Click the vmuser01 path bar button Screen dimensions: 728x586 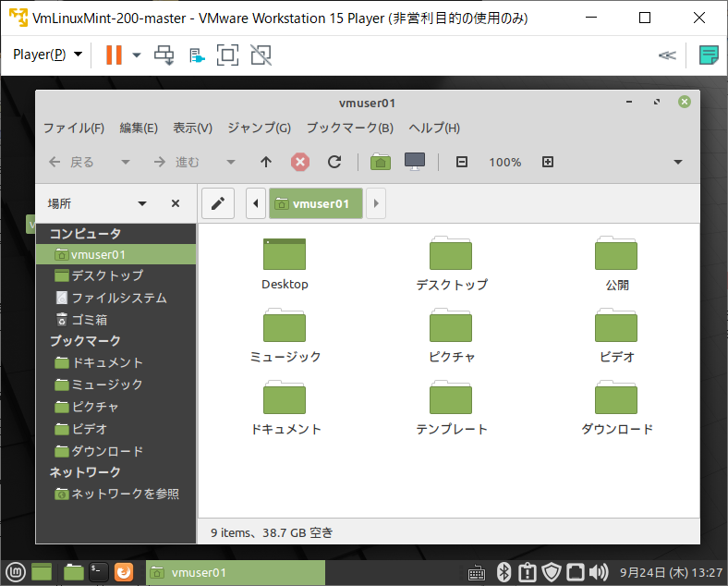[316, 203]
